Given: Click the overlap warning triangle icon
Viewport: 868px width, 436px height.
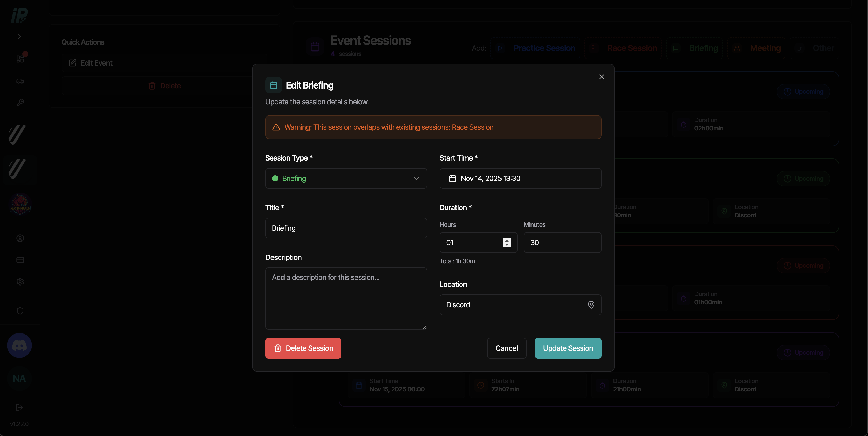Looking at the screenshot, I should [x=276, y=127].
